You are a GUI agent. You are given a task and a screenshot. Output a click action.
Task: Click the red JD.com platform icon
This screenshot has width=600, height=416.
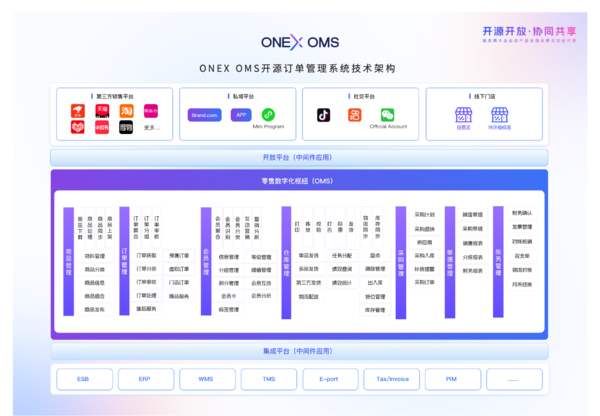pos(76,111)
